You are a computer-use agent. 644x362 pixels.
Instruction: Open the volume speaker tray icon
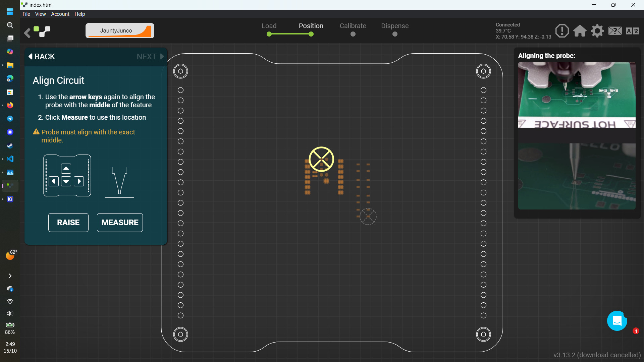pos(10,313)
